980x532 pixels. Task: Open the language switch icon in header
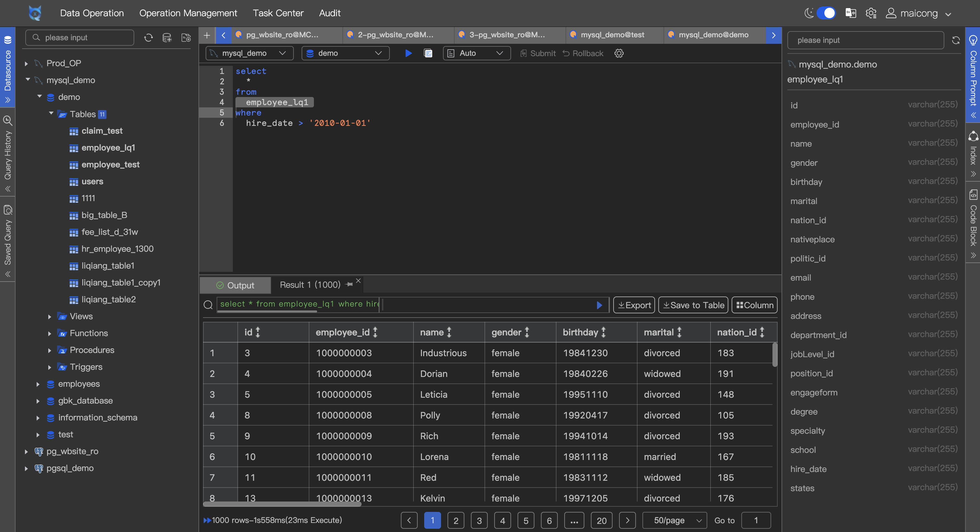coord(851,13)
